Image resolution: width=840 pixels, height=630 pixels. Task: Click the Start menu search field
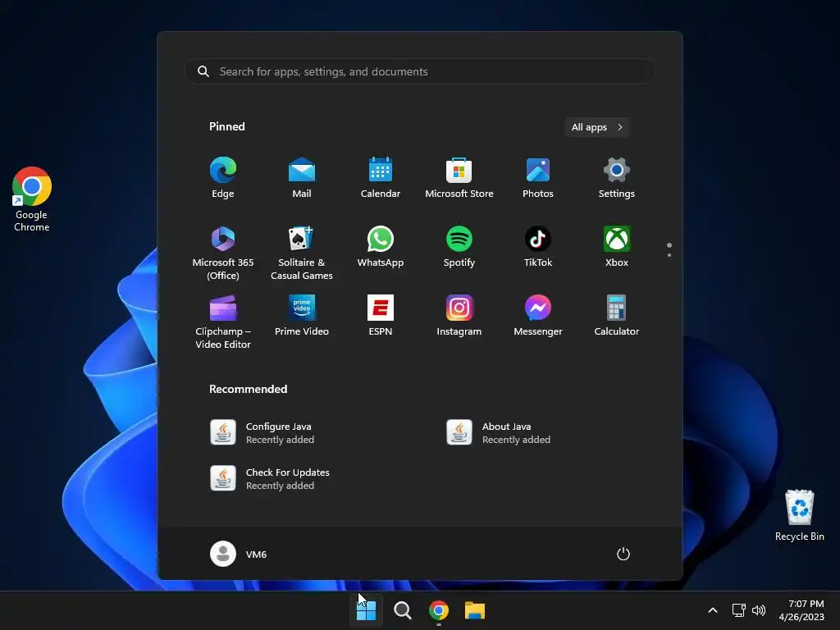420,71
